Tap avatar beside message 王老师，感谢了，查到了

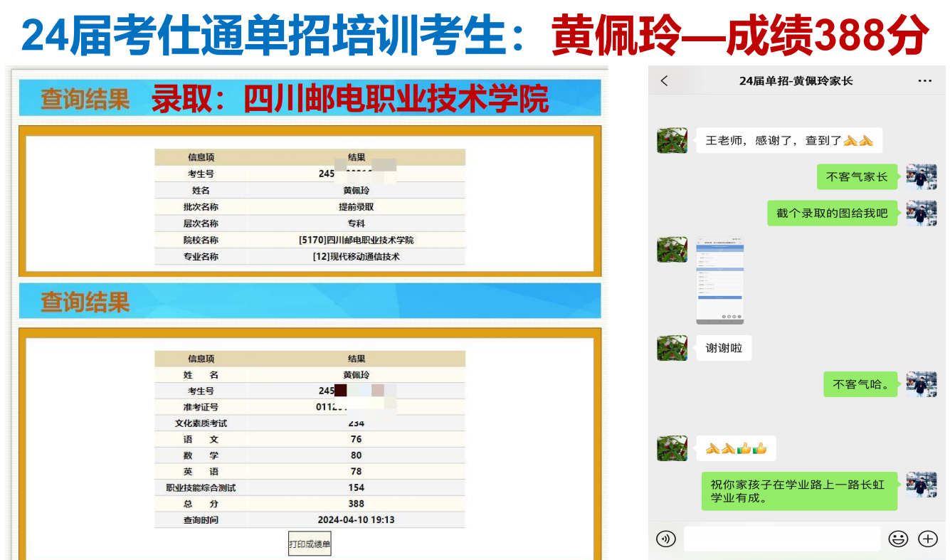tap(672, 140)
